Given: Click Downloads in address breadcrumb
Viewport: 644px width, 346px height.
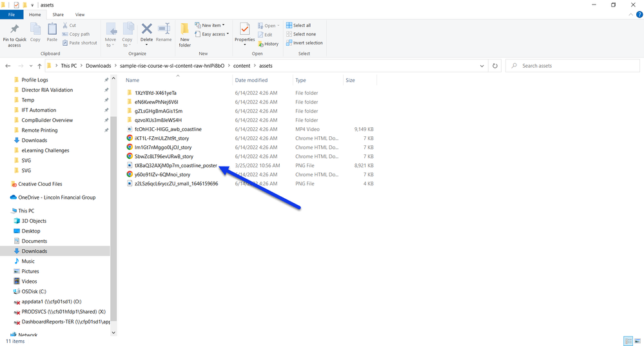Looking at the screenshot, I should point(98,66).
